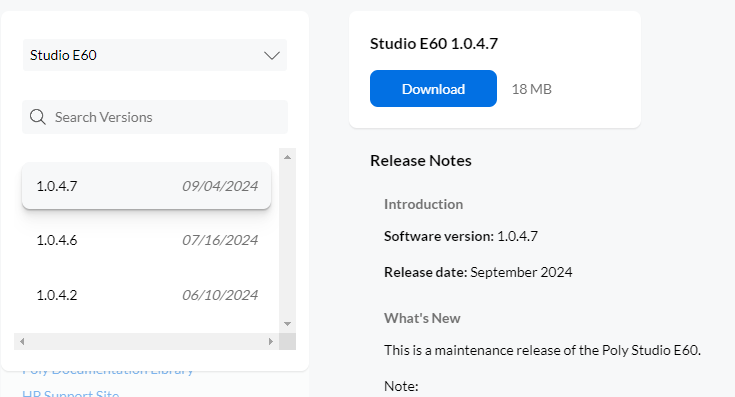
Task: Click the 07/16/2024 release date
Action: pos(220,240)
